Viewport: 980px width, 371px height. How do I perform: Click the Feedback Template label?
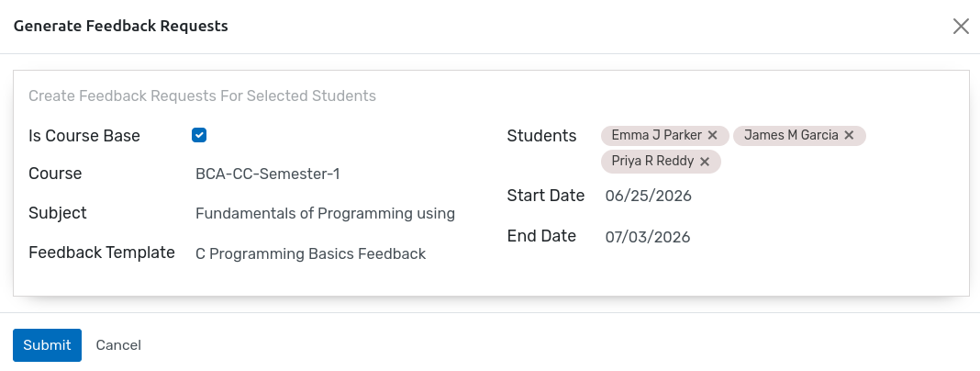(x=102, y=253)
